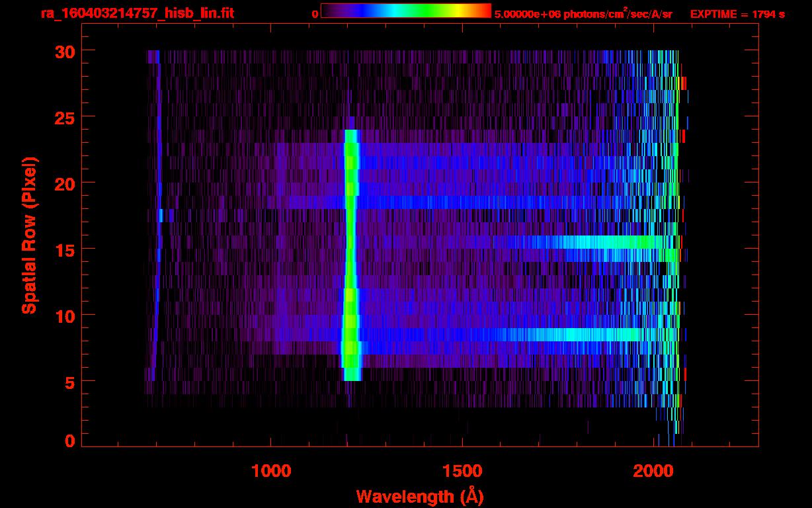812x508 pixels.
Task: Click the filename ra_160403214757_hisb_lin.fit
Action: tap(137, 13)
